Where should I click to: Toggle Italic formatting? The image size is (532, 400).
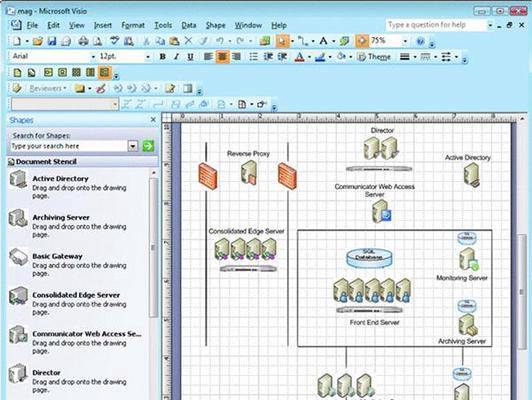[176, 57]
